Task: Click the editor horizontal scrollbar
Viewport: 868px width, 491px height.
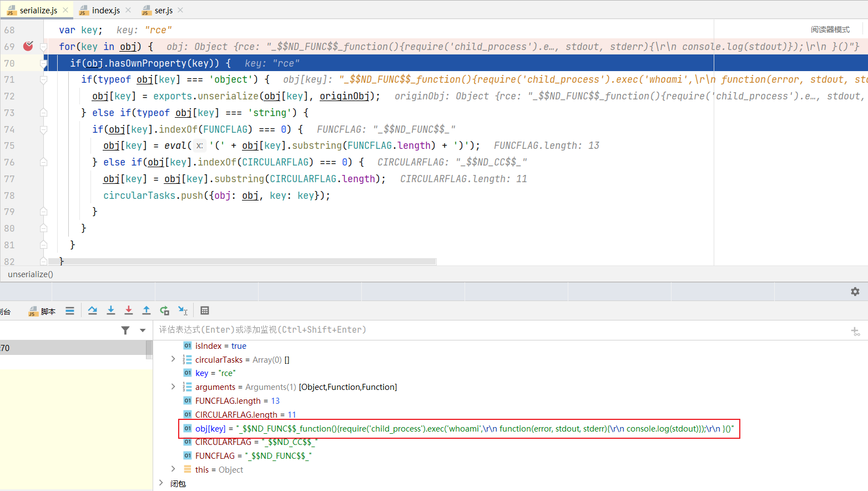Action: (243, 262)
